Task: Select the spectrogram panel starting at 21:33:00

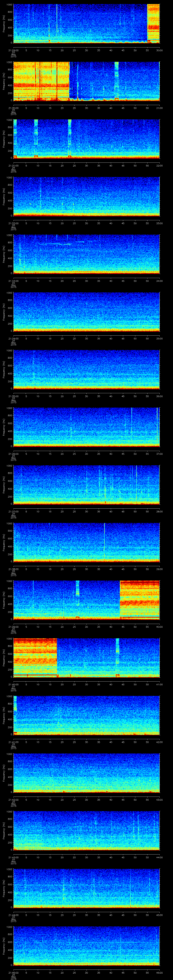Action: coord(86,255)
